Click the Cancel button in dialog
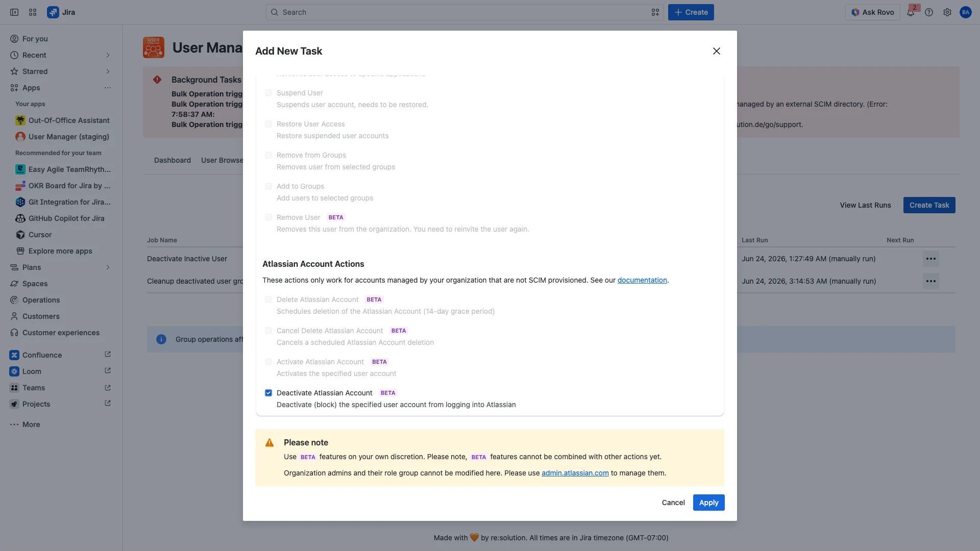Screen dimensions: 980x551 click(673, 503)
